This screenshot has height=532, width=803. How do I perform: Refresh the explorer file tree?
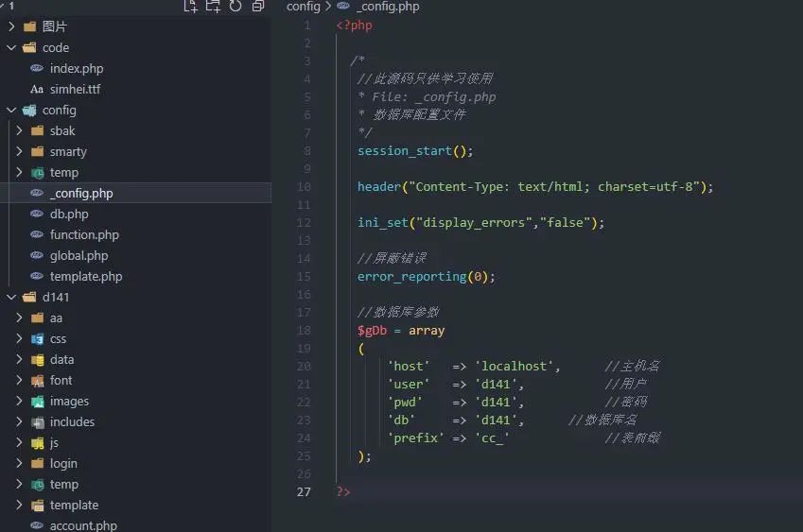(235, 7)
